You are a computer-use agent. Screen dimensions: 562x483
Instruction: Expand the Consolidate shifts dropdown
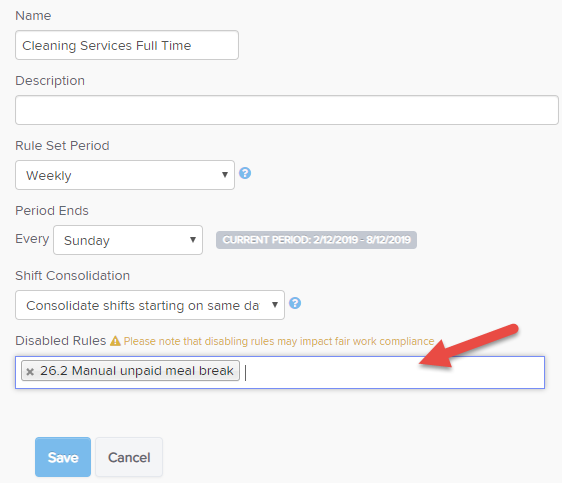pyautogui.click(x=150, y=305)
